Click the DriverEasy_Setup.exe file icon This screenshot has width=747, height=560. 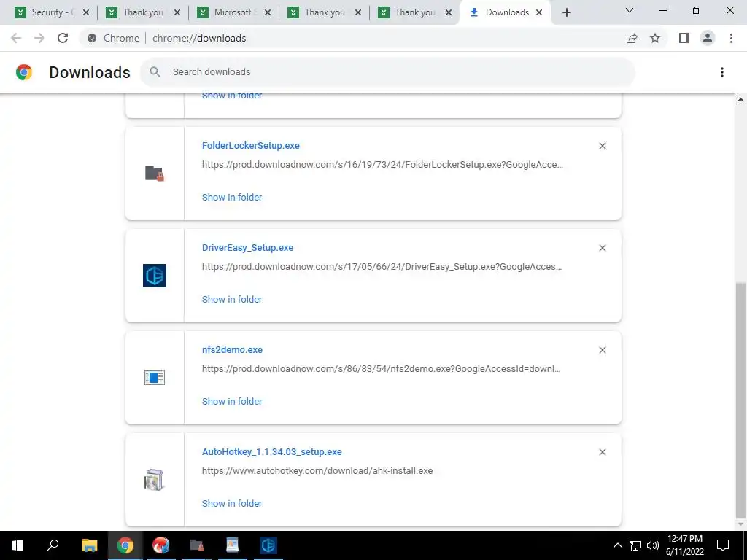[155, 275]
